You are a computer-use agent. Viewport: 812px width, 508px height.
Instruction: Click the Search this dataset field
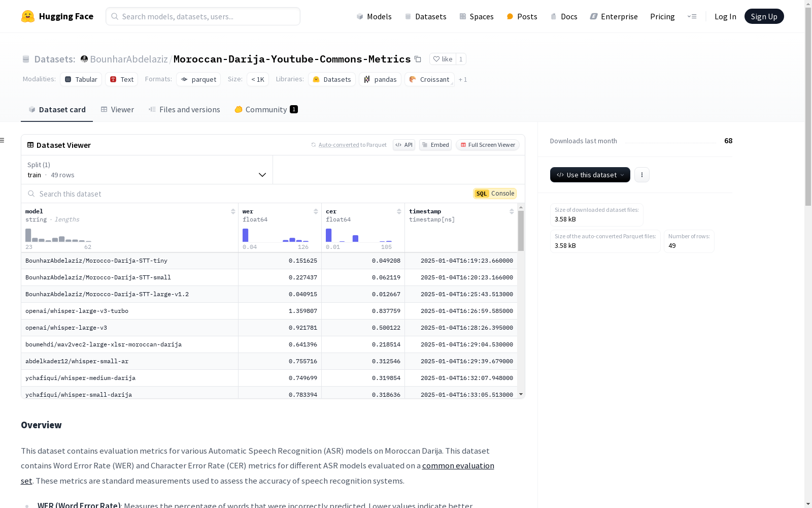click(246, 194)
